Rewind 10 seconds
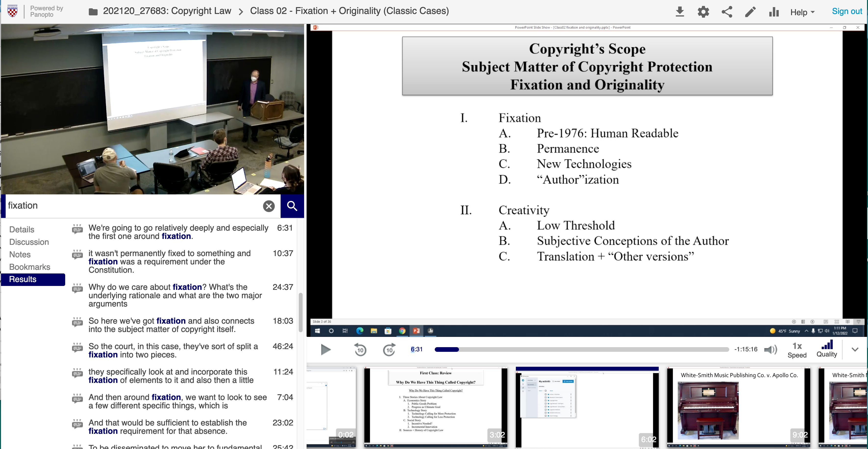Image resolution: width=868 pixels, height=449 pixels. pyautogui.click(x=360, y=350)
